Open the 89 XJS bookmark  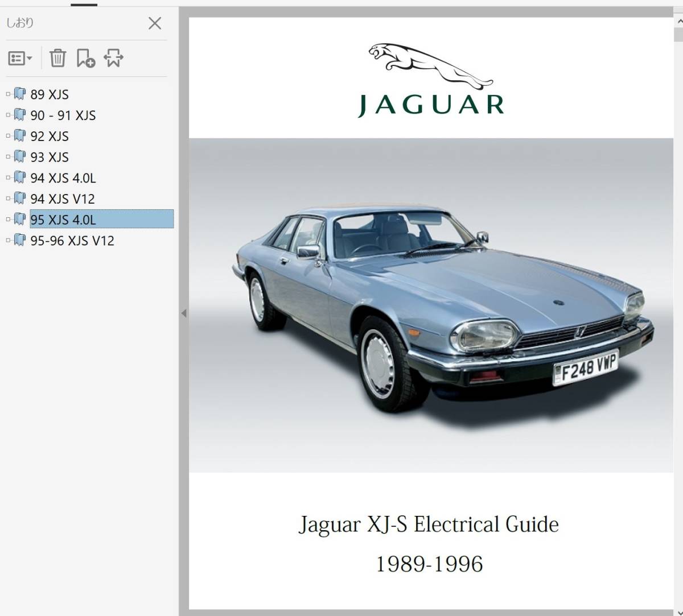tap(50, 94)
